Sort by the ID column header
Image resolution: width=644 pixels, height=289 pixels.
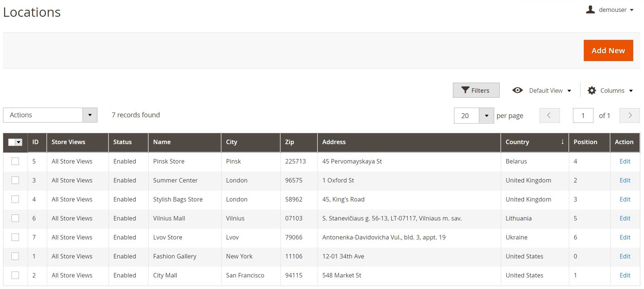37,142
